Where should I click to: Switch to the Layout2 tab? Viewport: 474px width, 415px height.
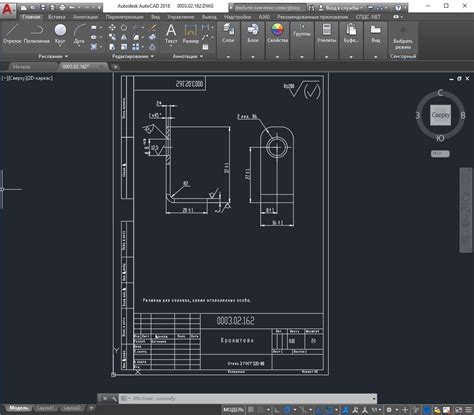click(72, 408)
